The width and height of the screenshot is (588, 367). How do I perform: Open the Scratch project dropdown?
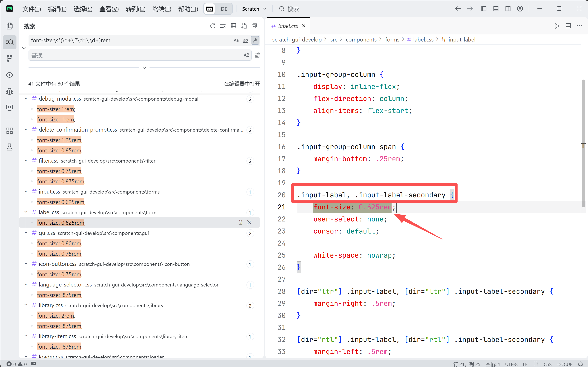pos(254,9)
